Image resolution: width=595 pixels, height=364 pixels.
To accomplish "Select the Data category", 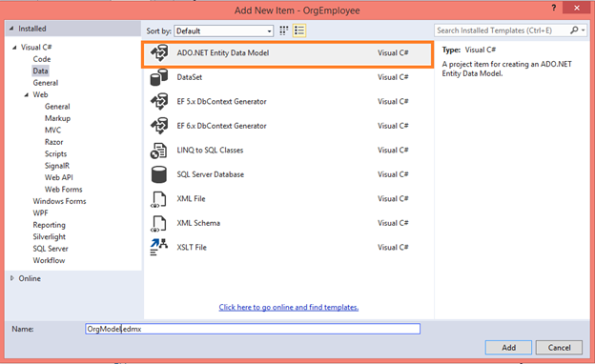I will (x=40, y=71).
